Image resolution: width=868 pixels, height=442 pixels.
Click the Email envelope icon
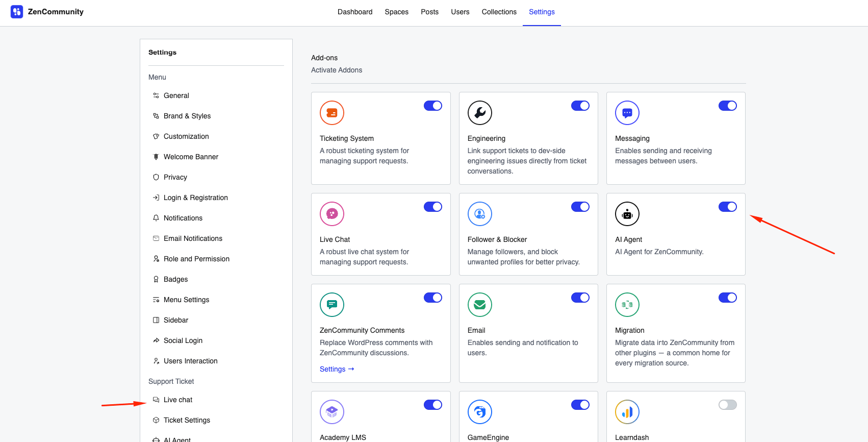(480, 305)
